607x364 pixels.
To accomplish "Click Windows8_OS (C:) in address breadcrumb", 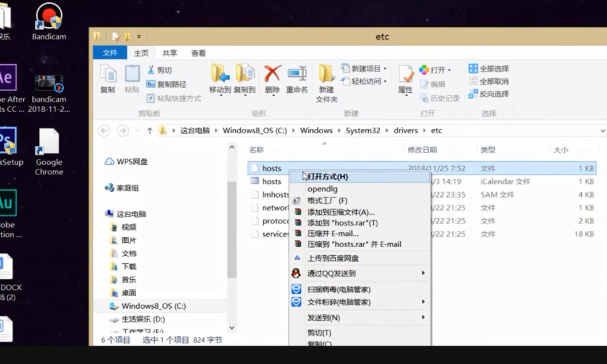I will [x=255, y=130].
